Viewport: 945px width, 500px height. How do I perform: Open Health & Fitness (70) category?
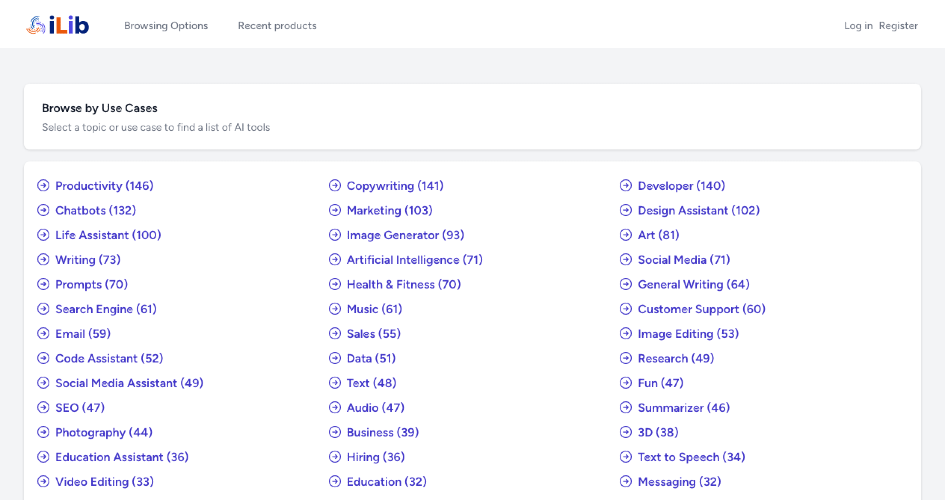tap(403, 285)
